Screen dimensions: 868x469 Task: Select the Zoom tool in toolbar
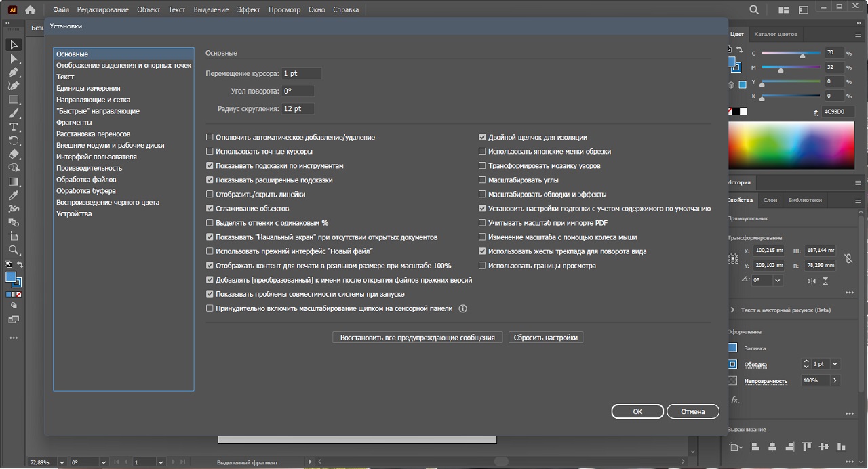point(14,250)
